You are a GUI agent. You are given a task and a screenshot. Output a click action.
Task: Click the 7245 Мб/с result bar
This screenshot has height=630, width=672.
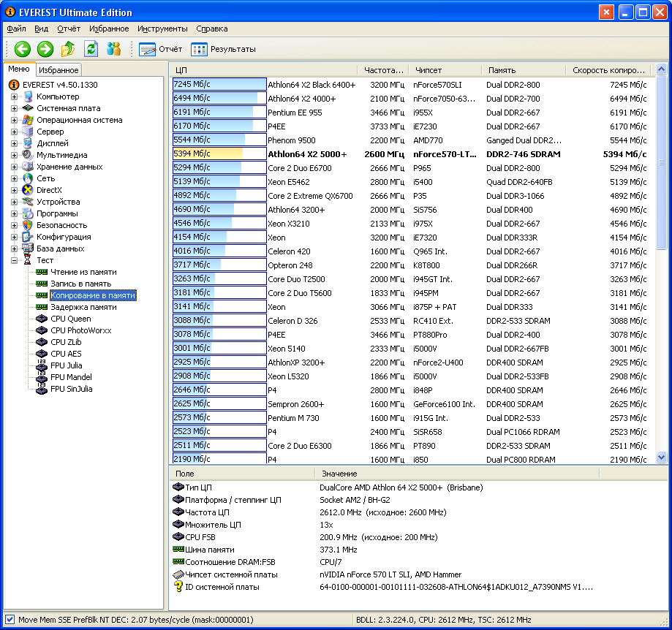pyautogui.click(x=219, y=84)
